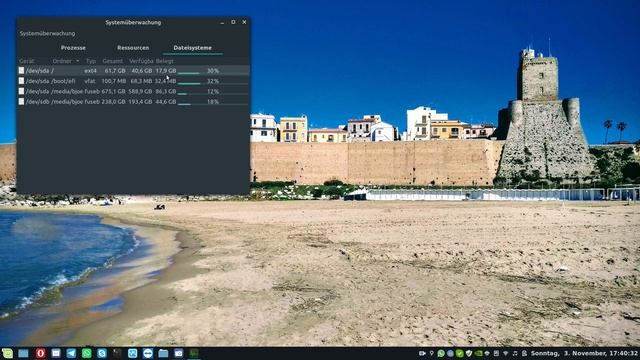Click the Ordner column sort arrow

(78, 61)
